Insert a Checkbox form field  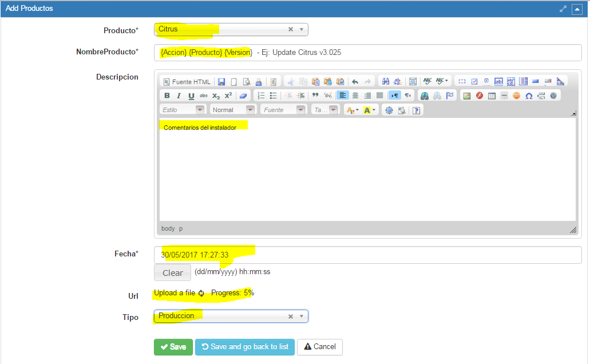pyautogui.click(x=474, y=81)
